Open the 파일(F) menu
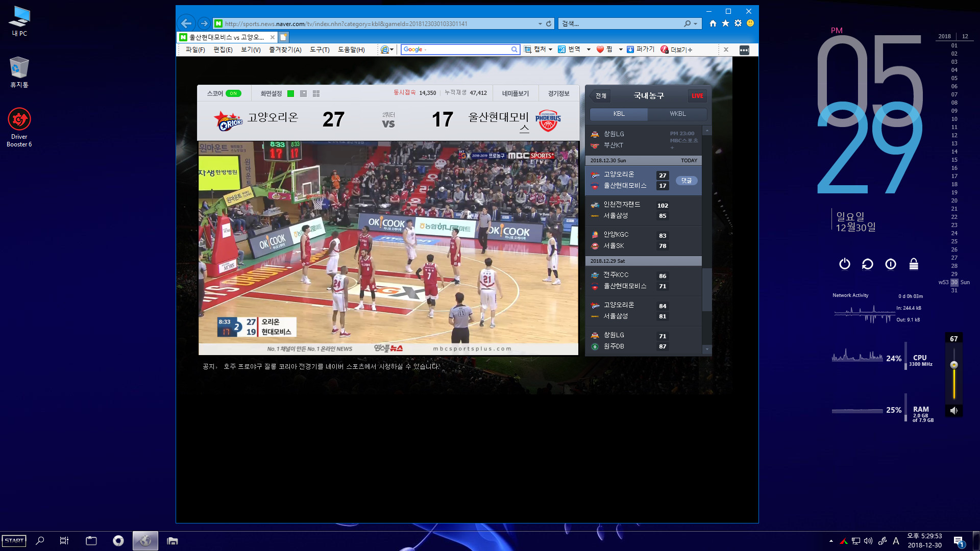This screenshot has height=551, width=980. 195,49
